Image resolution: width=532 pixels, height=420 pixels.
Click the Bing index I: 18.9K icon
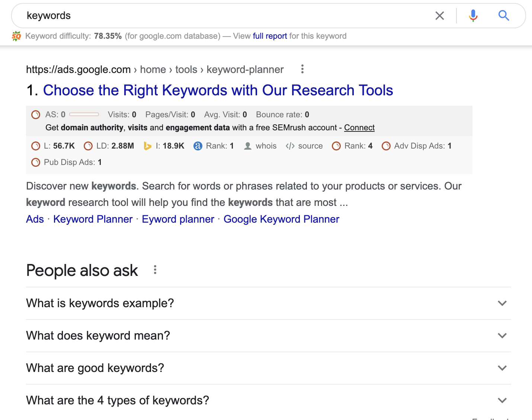point(147,146)
